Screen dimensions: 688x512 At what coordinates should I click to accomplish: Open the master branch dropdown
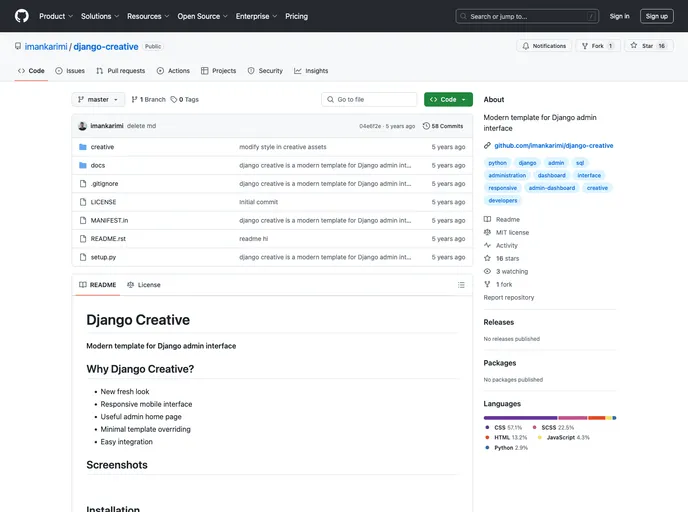click(98, 100)
